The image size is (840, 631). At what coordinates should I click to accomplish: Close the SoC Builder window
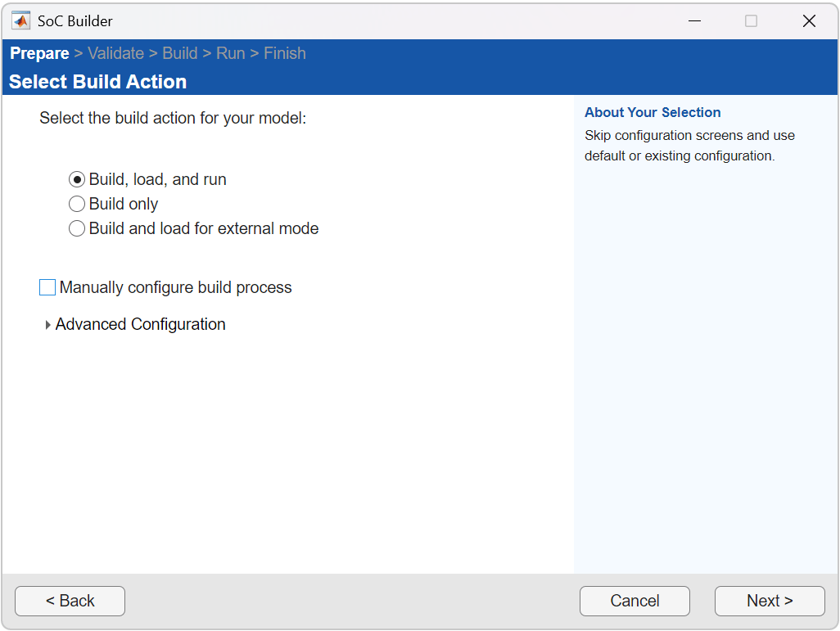point(809,21)
